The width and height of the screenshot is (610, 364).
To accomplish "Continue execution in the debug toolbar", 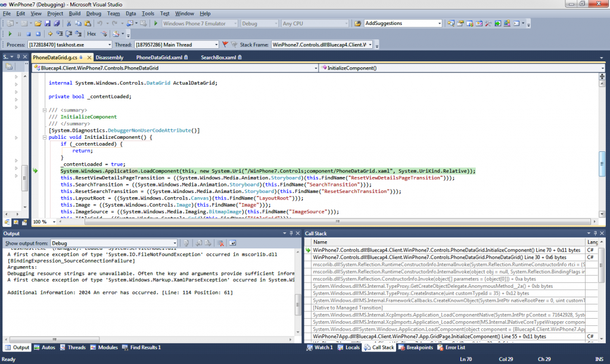I will tap(10, 34).
